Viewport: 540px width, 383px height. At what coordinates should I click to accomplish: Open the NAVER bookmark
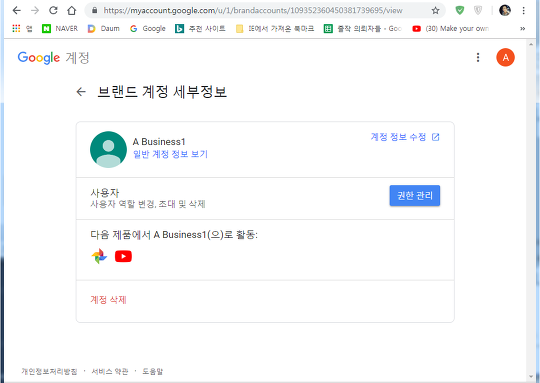point(60,29)
